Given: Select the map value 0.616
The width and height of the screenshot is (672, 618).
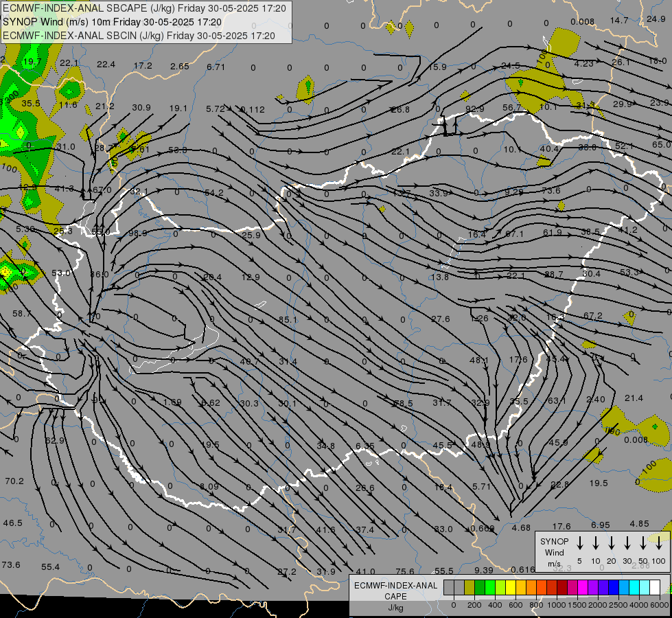Looking at the screenshot, I should tap(523, 569).
